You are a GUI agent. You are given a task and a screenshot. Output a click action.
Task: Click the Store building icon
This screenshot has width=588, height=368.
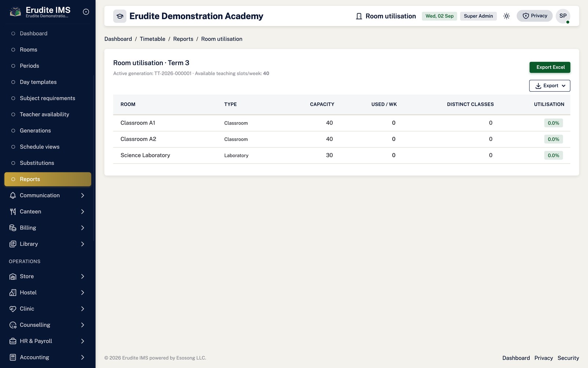(x=13, y=276)
